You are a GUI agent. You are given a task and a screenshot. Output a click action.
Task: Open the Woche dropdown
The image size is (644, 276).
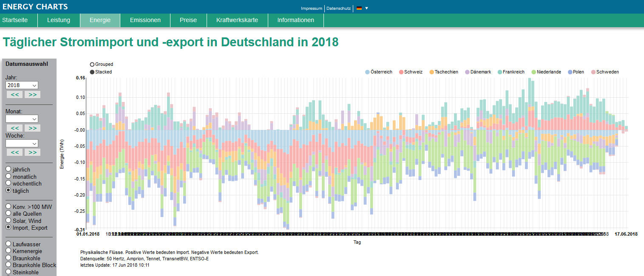(22, 144)
